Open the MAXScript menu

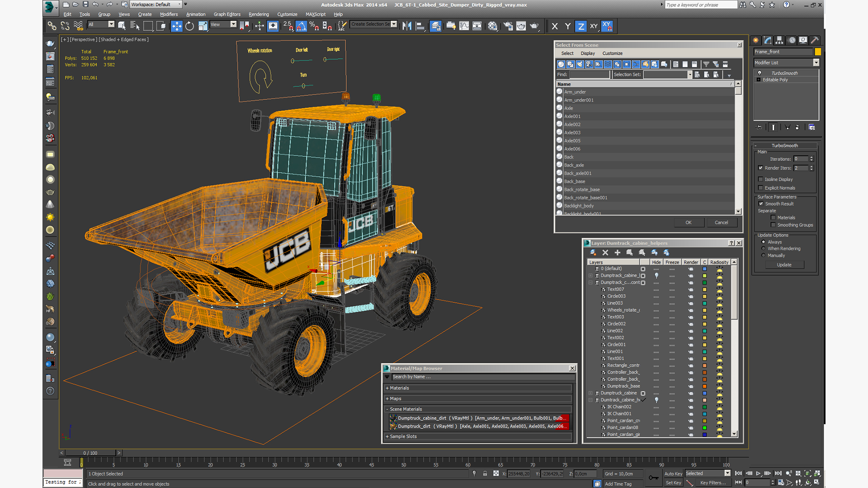coord(316,14)
